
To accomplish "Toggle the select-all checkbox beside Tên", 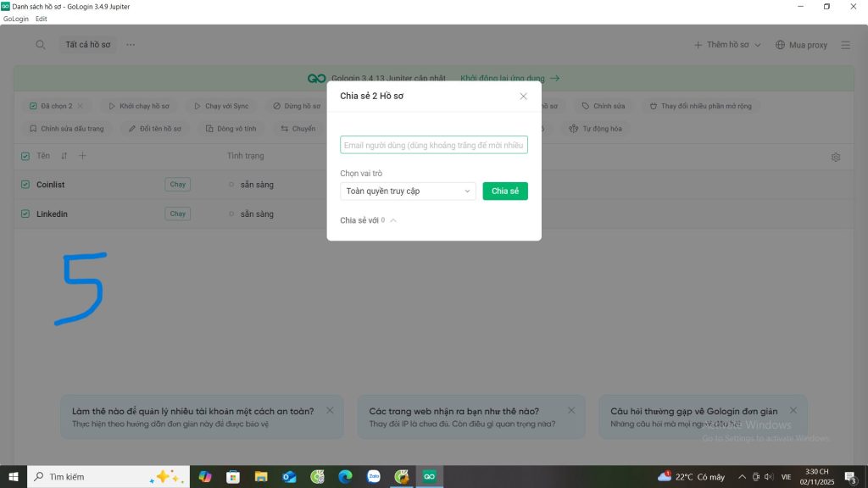I will coord(25,156).
